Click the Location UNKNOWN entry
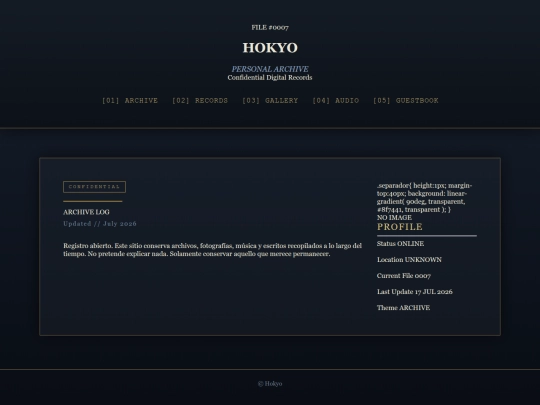This screenshot has height=405, width=540. click(x=409, y=260)
